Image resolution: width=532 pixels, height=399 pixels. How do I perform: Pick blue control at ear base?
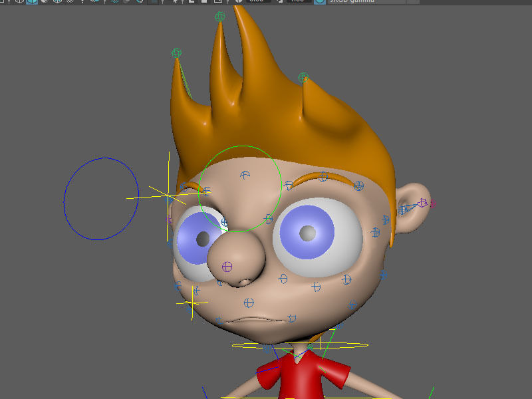click(x=402, y=210)
